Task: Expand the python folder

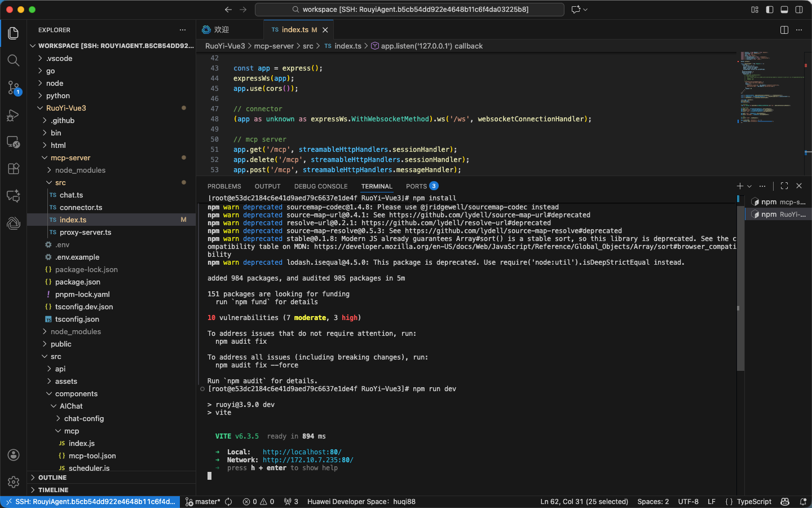Action: click(112, 95)
